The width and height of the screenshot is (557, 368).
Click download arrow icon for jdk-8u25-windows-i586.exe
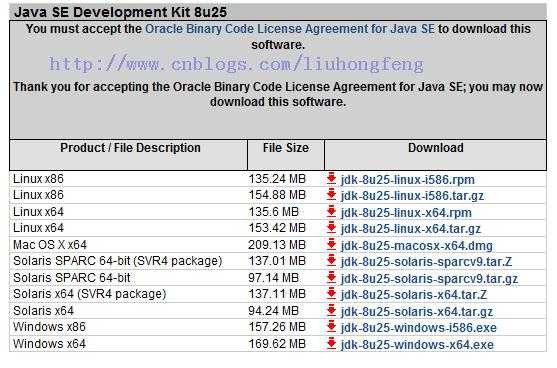(331, 327)
